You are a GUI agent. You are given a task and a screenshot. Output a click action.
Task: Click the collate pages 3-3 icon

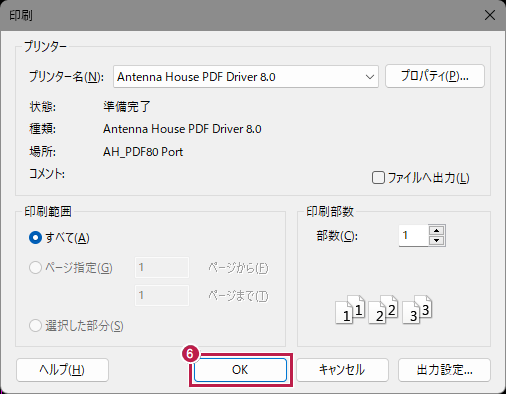point(417,310)
